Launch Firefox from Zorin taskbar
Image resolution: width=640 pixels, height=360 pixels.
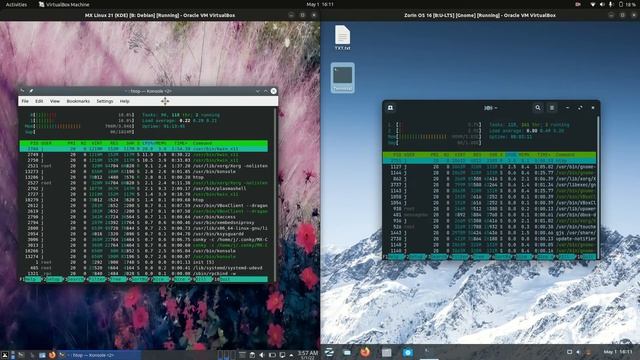point(365,352)
